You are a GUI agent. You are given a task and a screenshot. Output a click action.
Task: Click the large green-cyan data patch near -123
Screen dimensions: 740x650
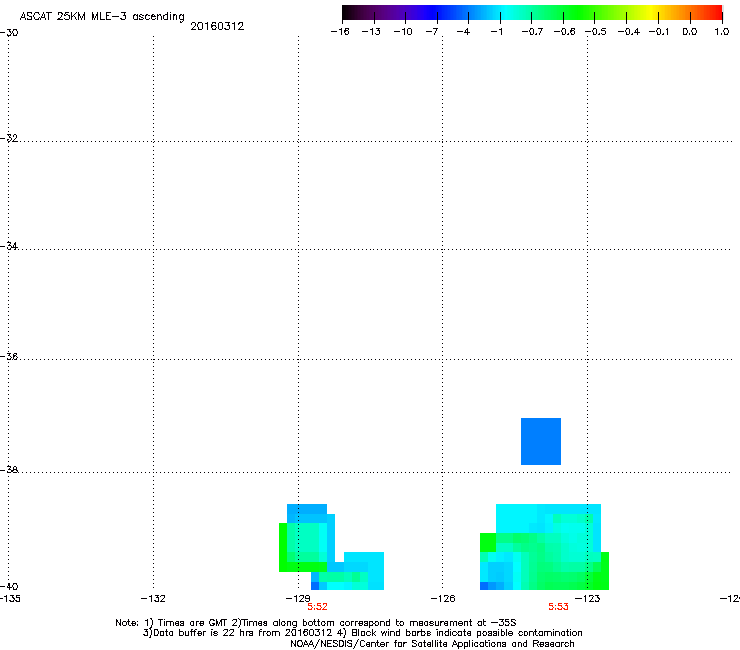pyautogui.click(x=544, y=547)
